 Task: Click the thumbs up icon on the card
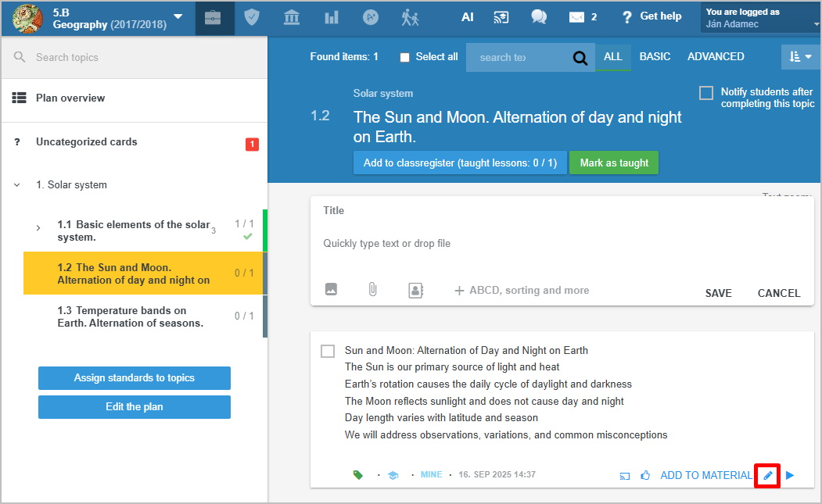tap(645, 475)
